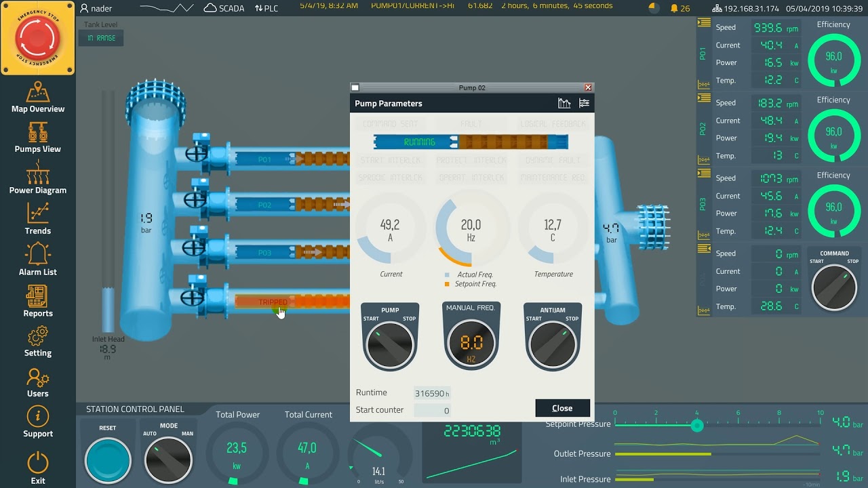Click the Runtime value 316590 h
The image size is (868, 488).
coord(432,393)
